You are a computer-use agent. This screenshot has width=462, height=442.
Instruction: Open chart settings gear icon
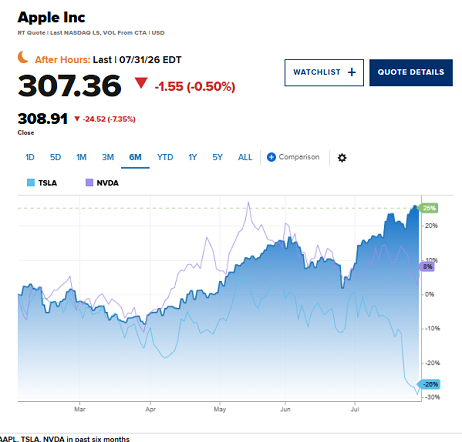tap(342, 158)
